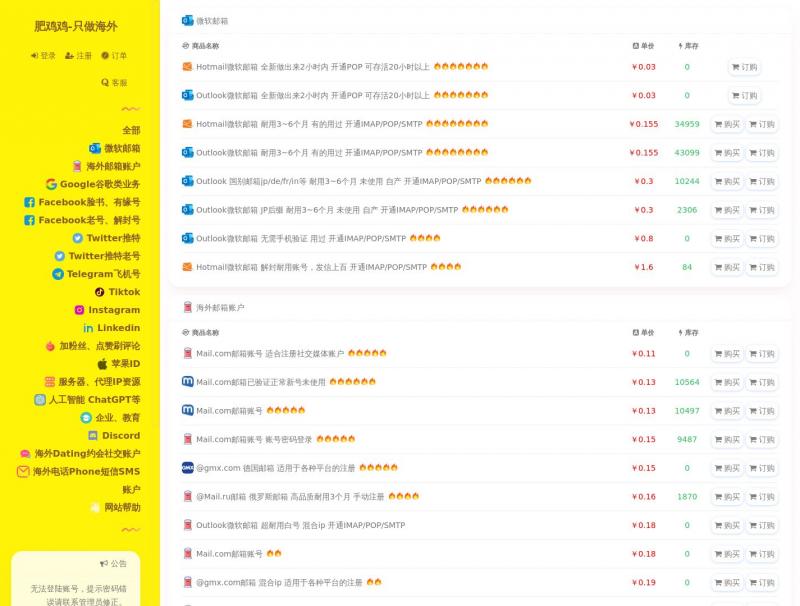Screen dimensions: 800x606
Task: Click the Apple logo beside 苹果ID
Action: (103, 364)
